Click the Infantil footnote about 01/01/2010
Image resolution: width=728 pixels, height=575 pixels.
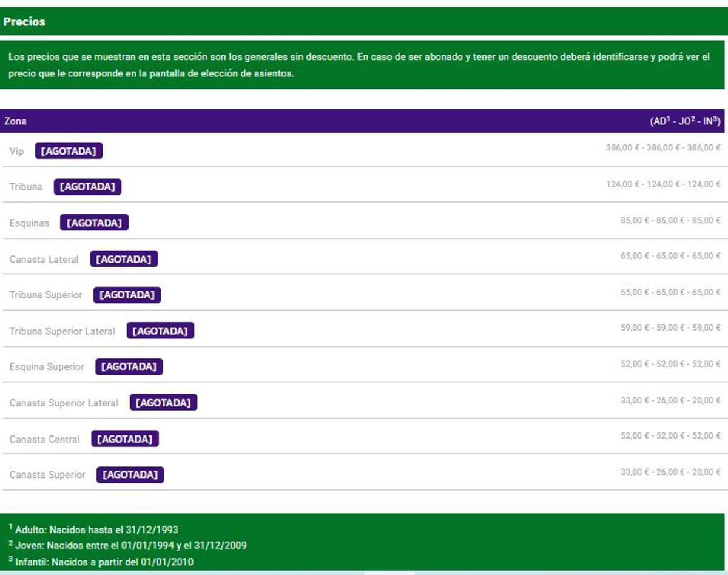pyautogui.click(x=101, y=562)
